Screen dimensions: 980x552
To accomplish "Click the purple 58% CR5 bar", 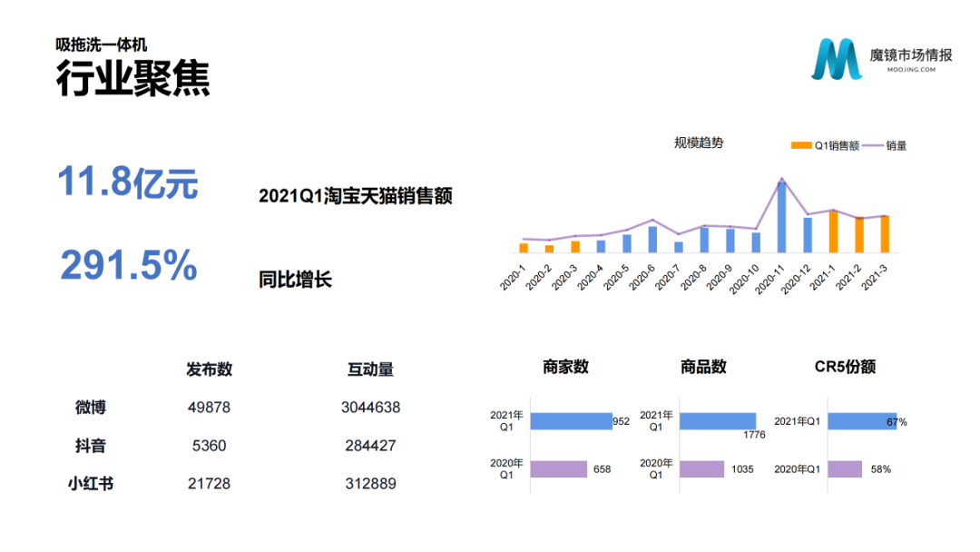I will (x=845, y=468).
